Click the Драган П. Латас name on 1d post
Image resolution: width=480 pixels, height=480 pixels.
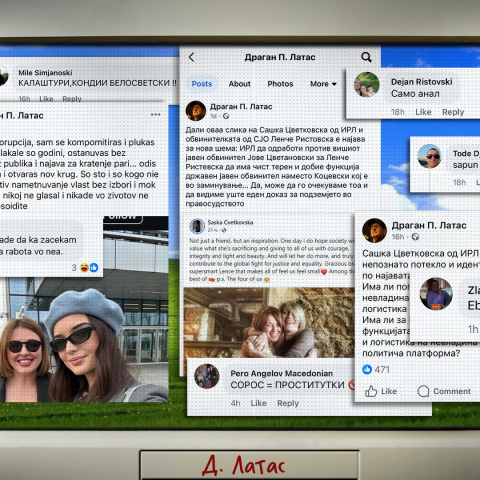point(241,107)
